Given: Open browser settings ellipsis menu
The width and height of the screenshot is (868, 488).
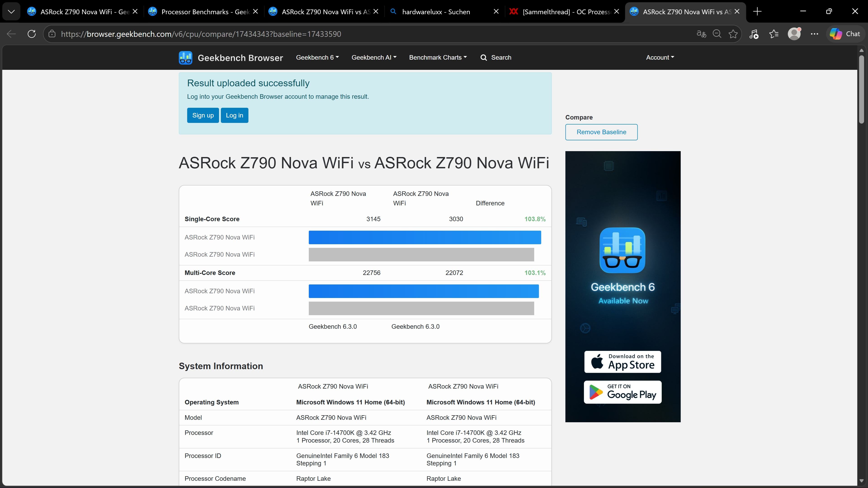Looking at the screenshot, I should [814, 34].
